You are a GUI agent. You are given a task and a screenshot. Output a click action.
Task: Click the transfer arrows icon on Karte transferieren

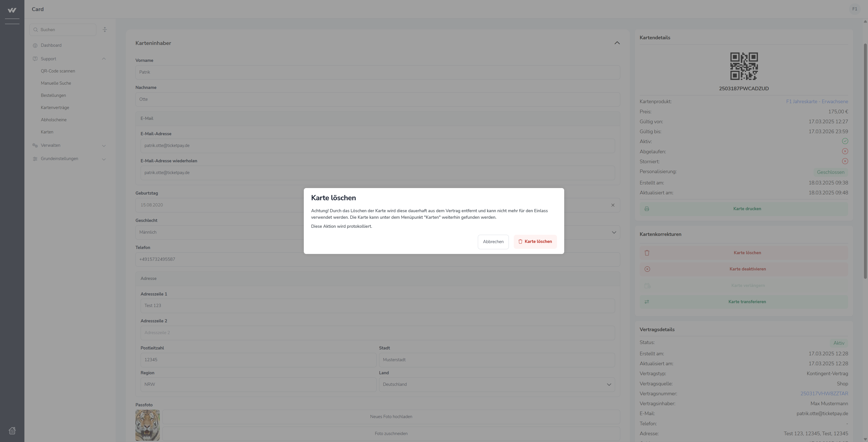pyautogui.click(x=647, y=302)
